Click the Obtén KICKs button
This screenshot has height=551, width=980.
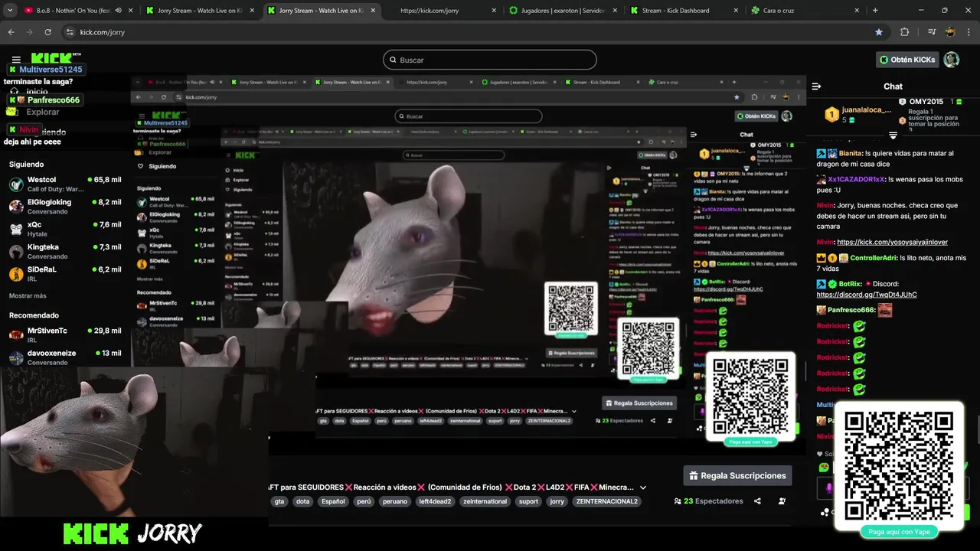(x=907, y=60)
